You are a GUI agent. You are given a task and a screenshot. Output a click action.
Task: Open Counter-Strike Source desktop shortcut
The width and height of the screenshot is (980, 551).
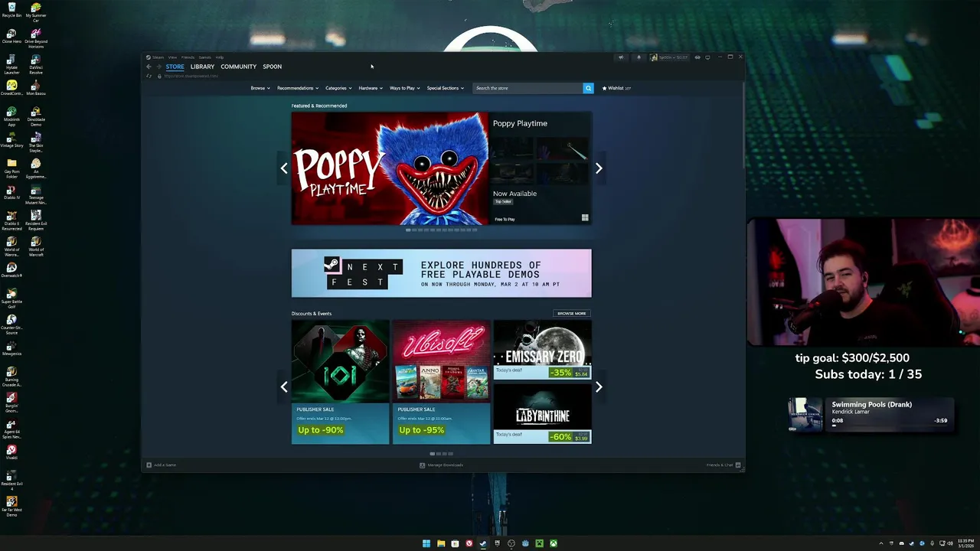tap(11, 324)
